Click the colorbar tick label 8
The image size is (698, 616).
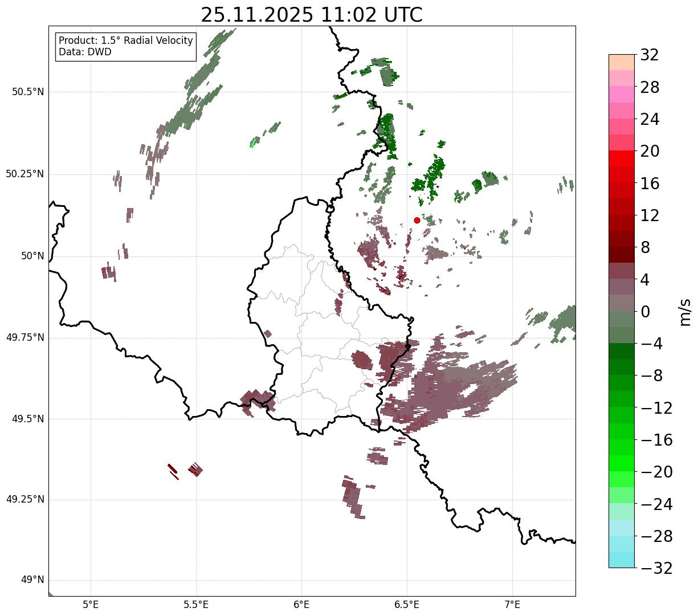coord(645,247)
